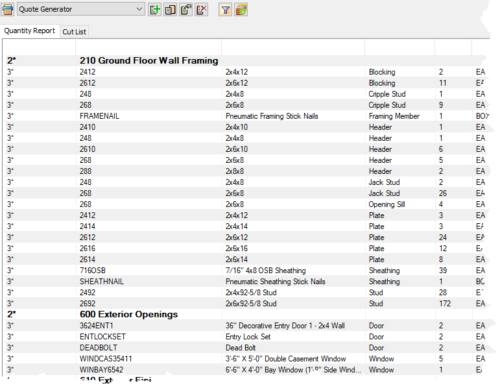The image size is (500, 390).
Task: Click the quantity 28 cell
Action: pyautogui.click(x=443, y=292)
